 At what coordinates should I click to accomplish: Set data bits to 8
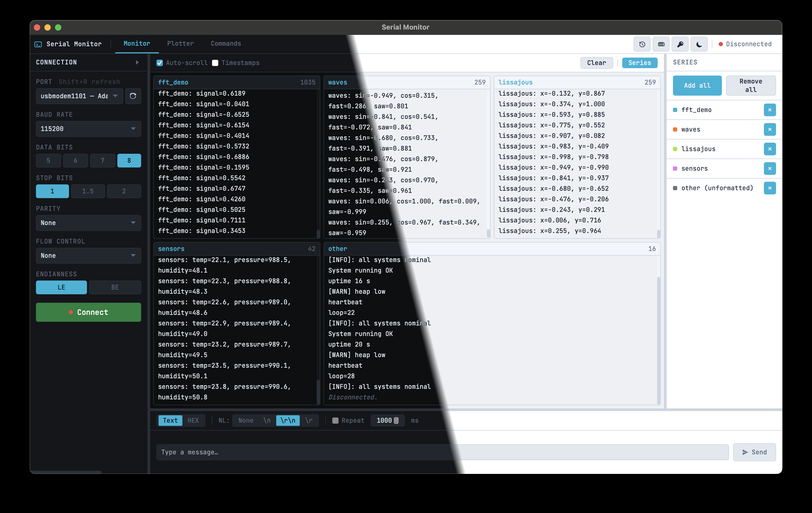(x=129, y=161)
